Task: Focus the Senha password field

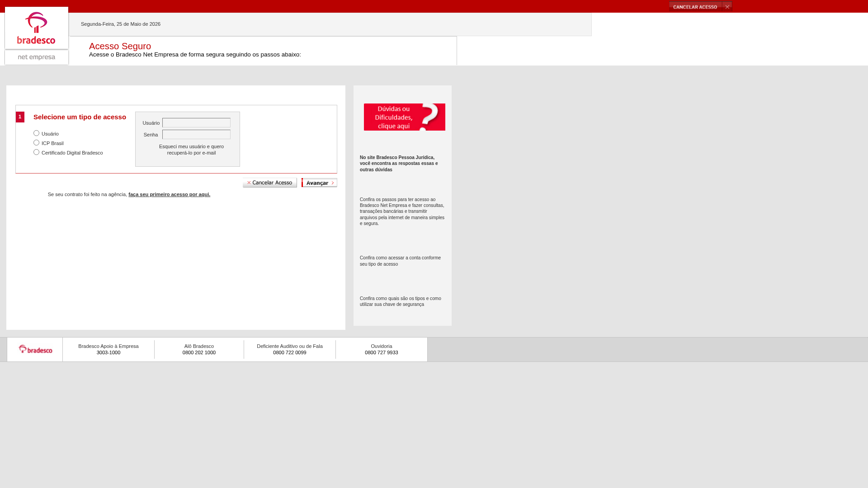Action: pos(196,135)
